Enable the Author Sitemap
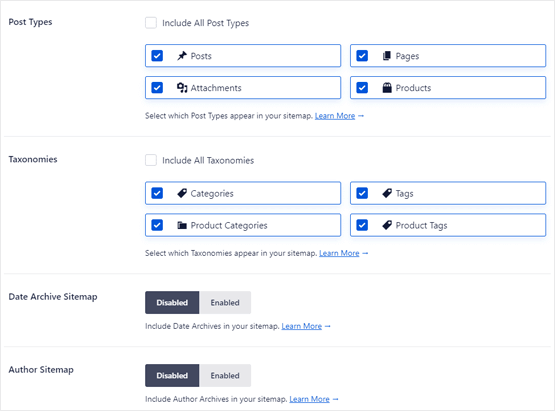 pos(225,376)
